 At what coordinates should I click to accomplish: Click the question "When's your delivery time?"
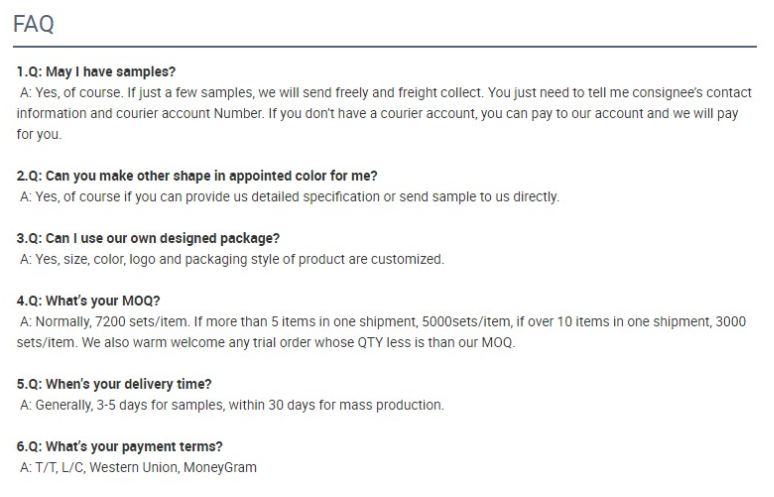115,384
